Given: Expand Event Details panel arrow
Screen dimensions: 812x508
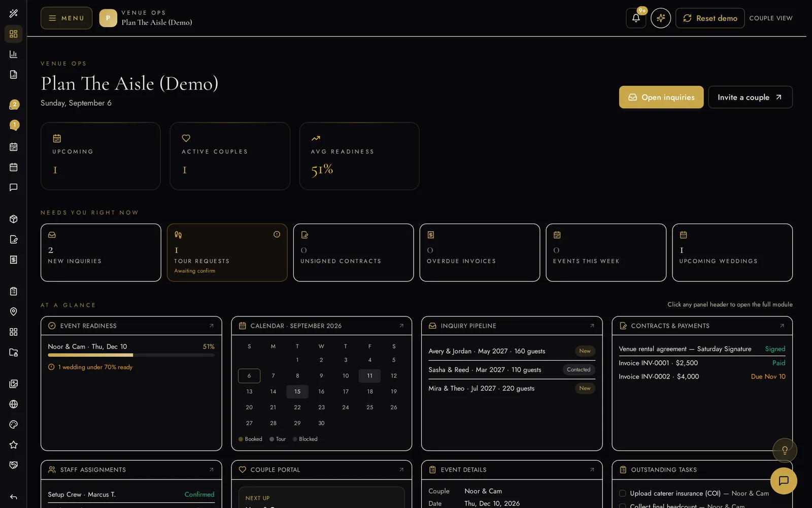Looking at the screenshot, I should coord(592,470).
